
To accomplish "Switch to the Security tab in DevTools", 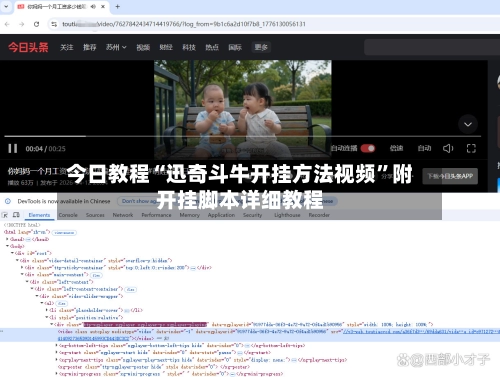I will [252, 215].
